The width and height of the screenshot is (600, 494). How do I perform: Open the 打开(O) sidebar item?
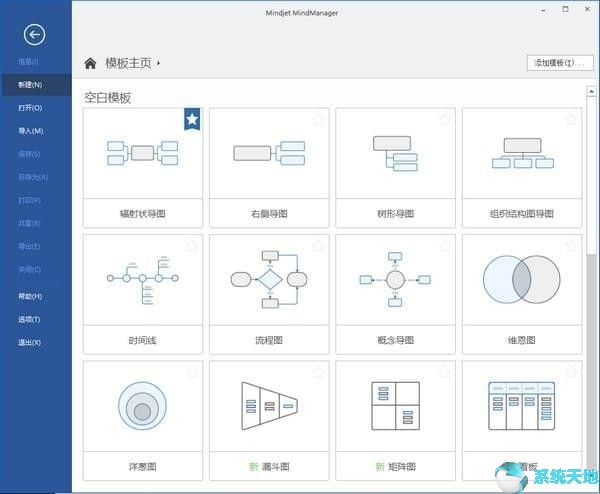click(36, 108)
